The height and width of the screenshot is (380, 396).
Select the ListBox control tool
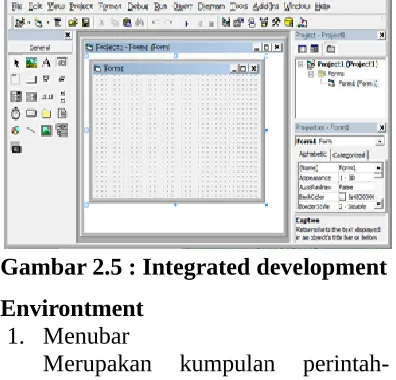click(x=32, y=97)
